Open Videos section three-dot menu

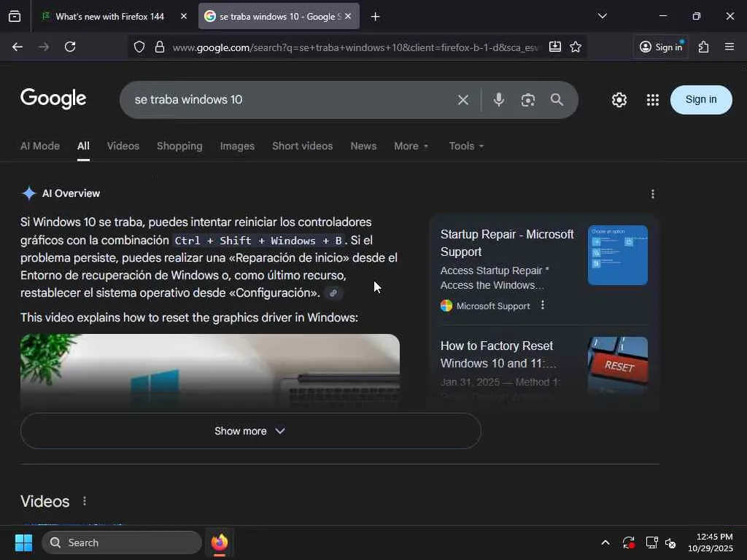(85, 501)
